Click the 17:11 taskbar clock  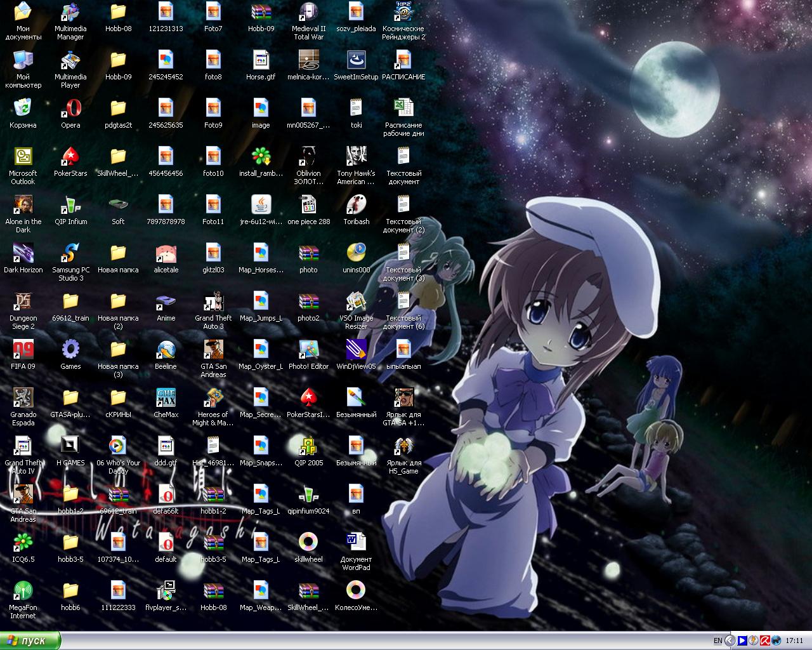[794, 640]
